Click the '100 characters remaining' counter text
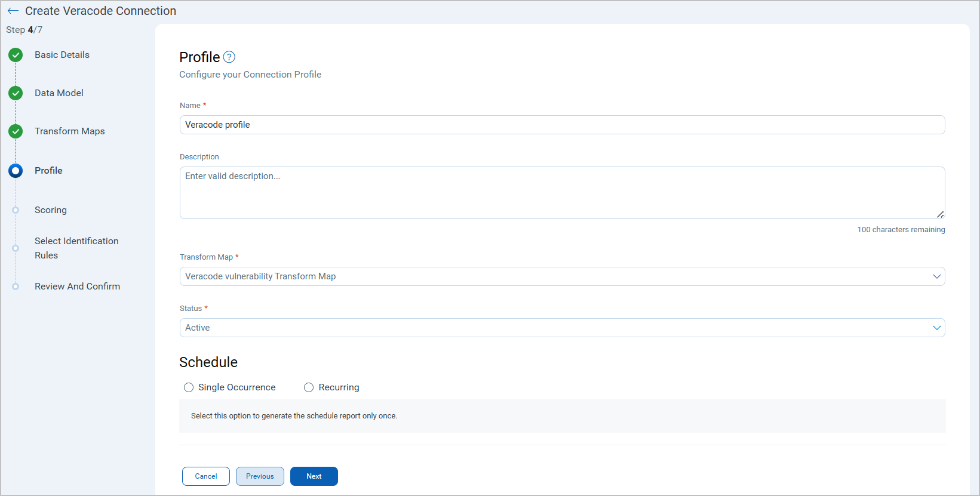This screenshot has height=496, width=980. tap(901, 230)
